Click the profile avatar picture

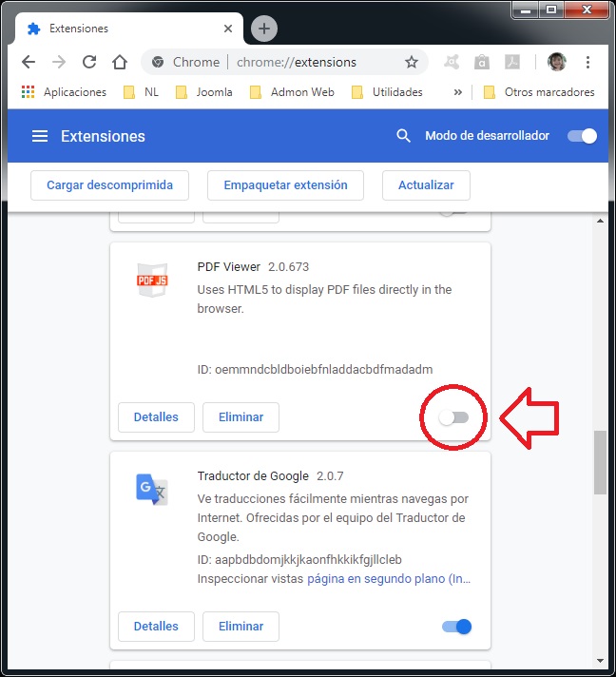(x=557, y=62)
